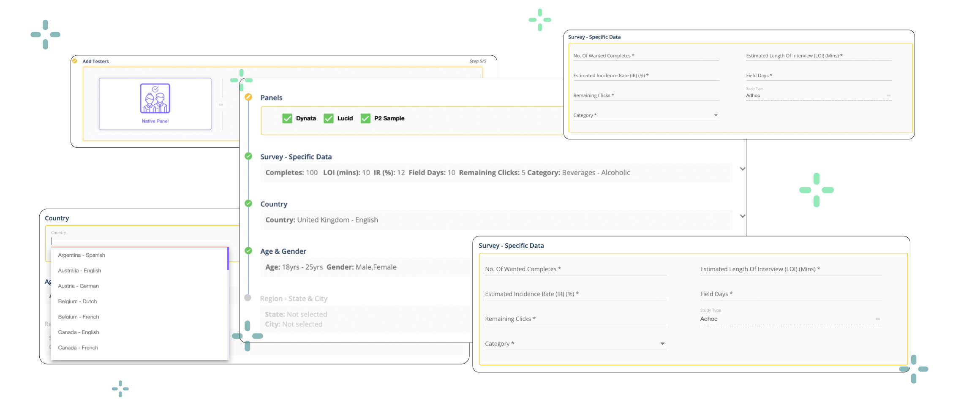Click Remaining Clicks field in lower form
The height and width of the screenshot is (413, 980).
pos(576,319)
